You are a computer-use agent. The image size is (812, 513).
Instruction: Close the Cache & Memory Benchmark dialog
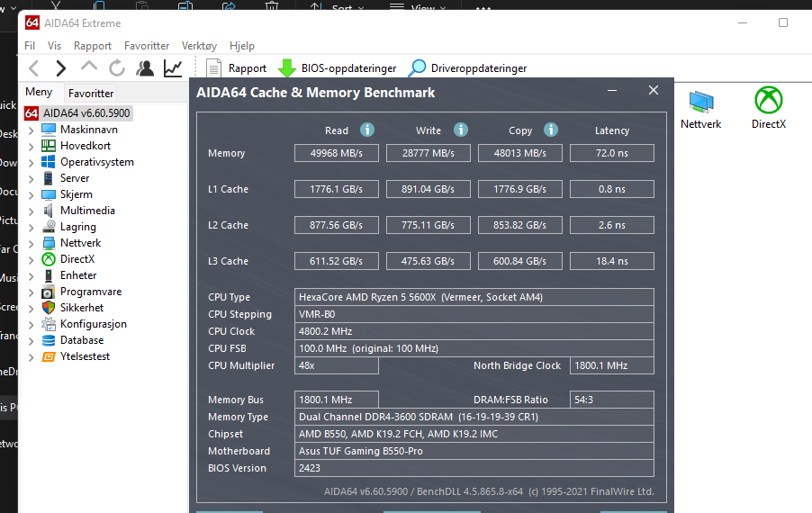click(654, 90)
